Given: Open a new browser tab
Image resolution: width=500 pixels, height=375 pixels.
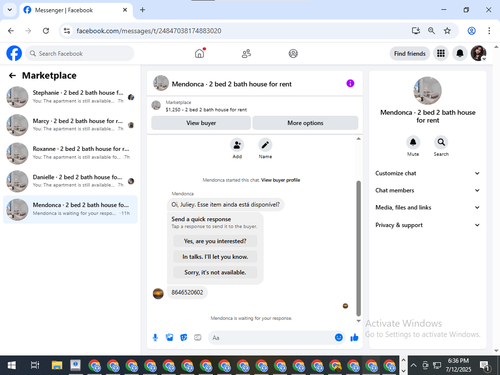Looking at the screenshot, I should coord(142,10).
